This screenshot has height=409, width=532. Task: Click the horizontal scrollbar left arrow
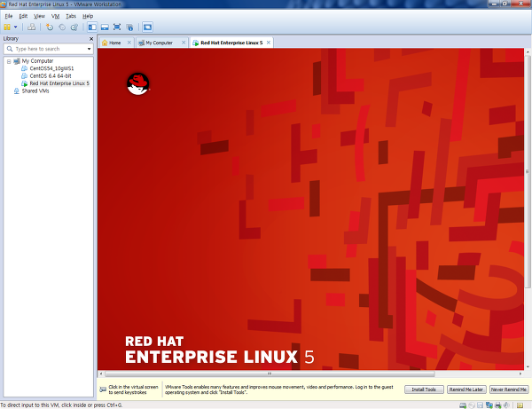point(101,374)
